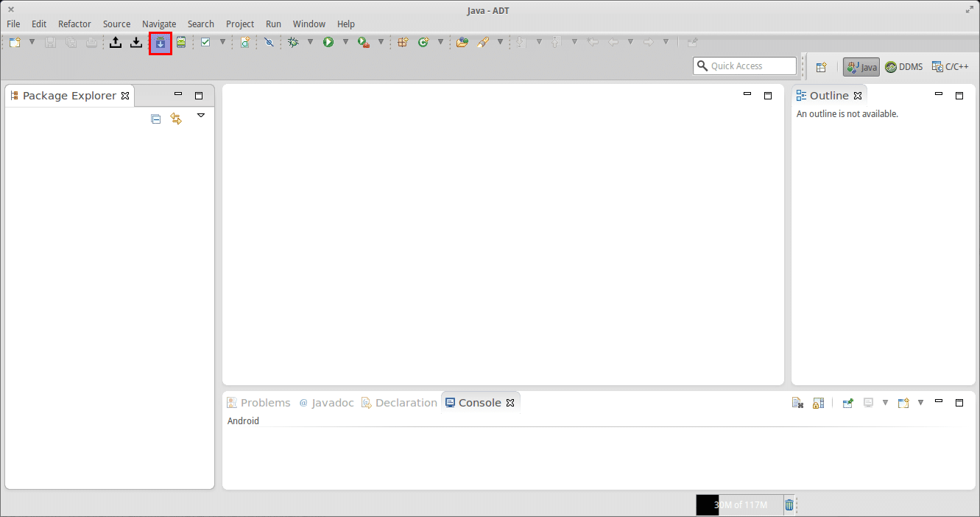This screenshot has width=980, height=517.
Task: Open the Android Virtual Device Manager
Action: (181, 43)
